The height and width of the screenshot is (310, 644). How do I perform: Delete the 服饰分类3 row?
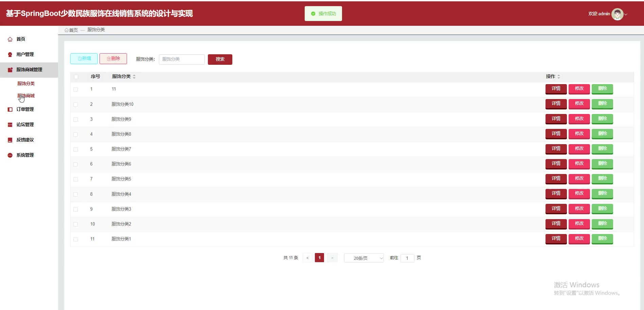[x=602, y=209]
